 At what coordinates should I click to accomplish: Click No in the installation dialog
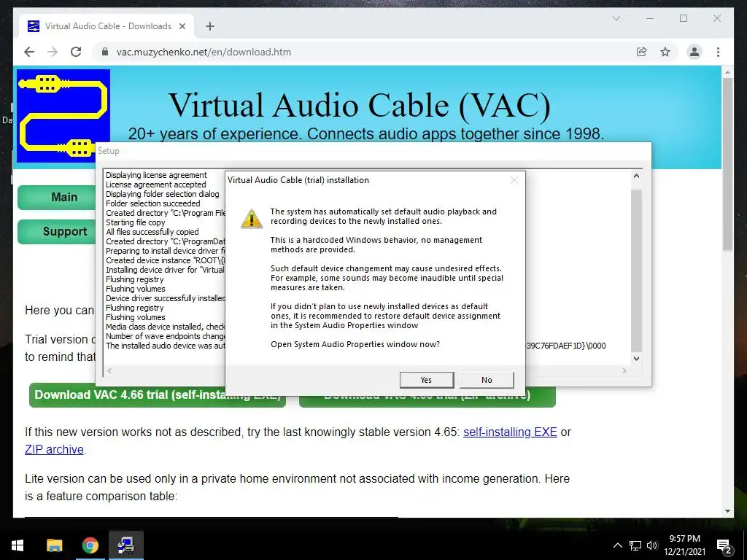pyautogui.click(x=487, y=380)
